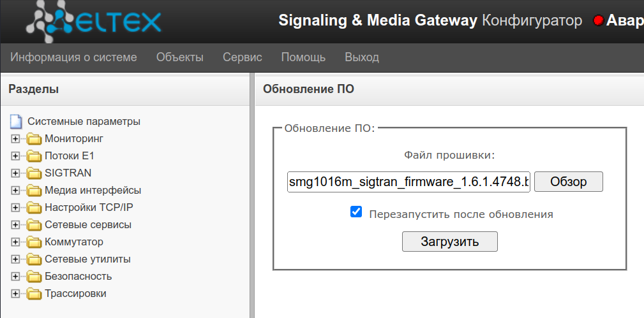The height and width of the screenshot is (318, 644).
Task: Open the Объекты menu
Action: [x=179, y=57]
